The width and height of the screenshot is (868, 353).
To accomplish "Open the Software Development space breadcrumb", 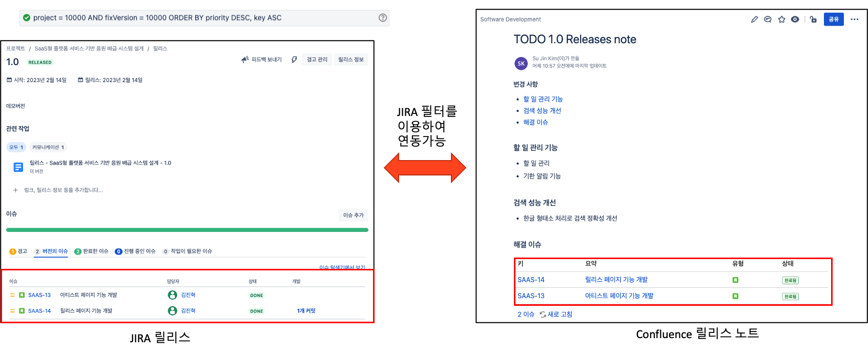I will [x=510, y=19].
